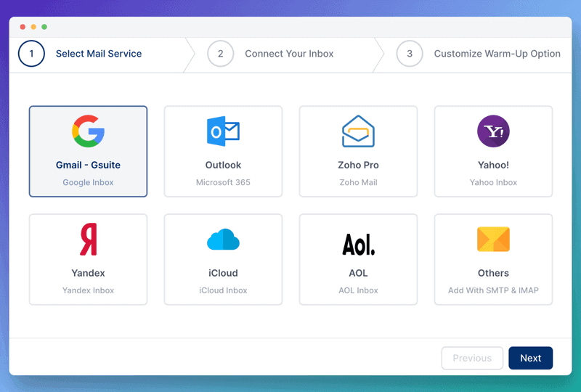Image resolution: width=581 pixels, height=392 pixels.
Task: Click the step 3 number circle
Action: (410, 54)
